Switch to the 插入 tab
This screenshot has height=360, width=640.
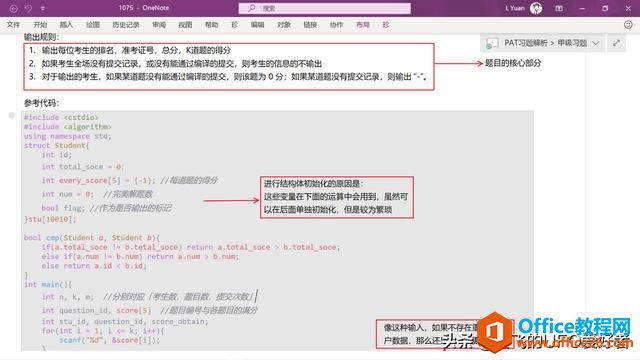pos(66,25)
